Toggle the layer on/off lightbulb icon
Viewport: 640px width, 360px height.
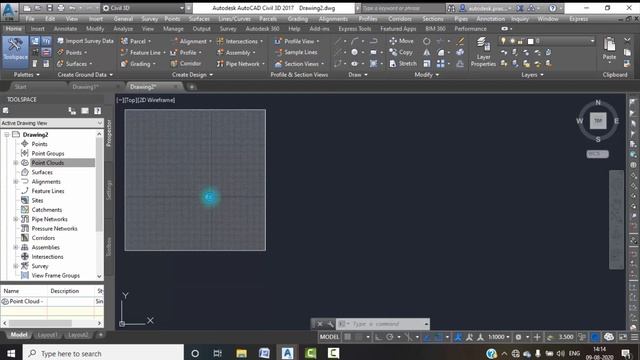pyautogui.click(x=503, y=41)
